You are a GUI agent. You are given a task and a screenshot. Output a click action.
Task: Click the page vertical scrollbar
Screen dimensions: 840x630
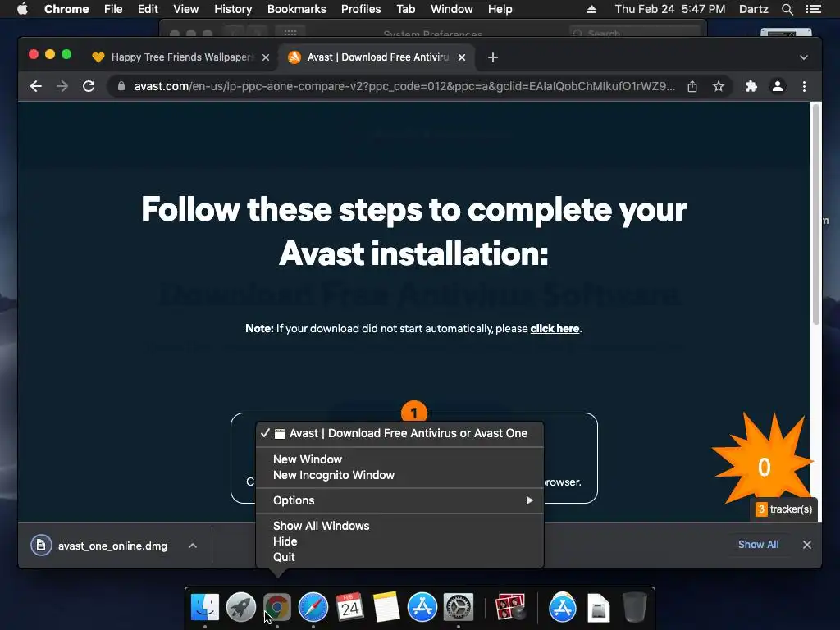coord(816,214)
